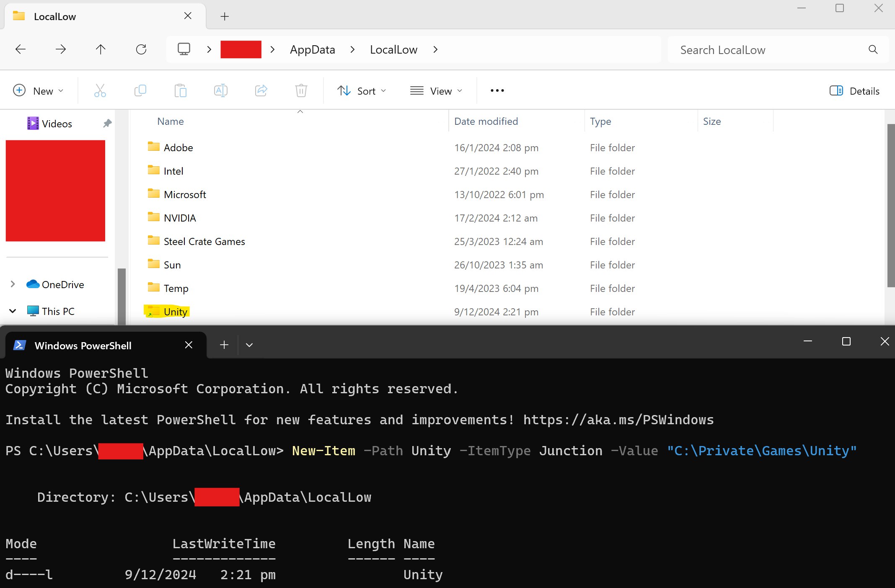Click the Paste clipboard icon

[180, 90]
